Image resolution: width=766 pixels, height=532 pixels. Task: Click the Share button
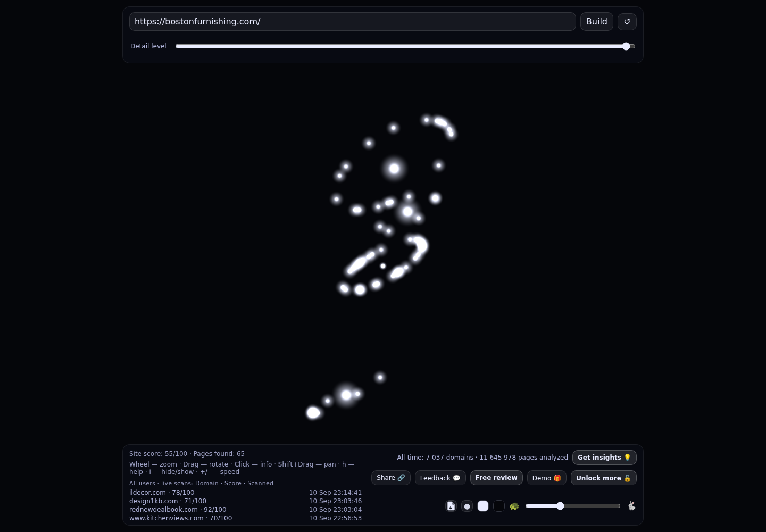tap(391, 478)
